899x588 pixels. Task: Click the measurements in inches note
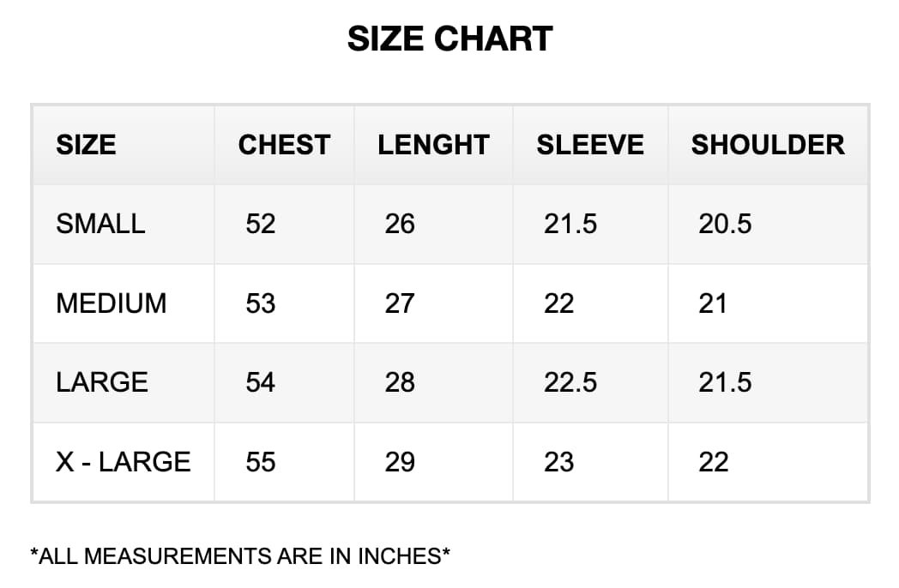click(x=241, y=556)
